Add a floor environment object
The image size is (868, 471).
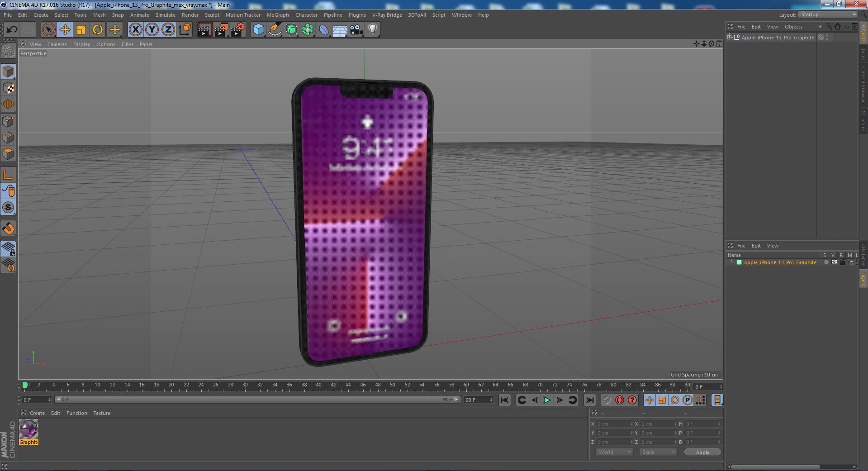tap(340, 30)
